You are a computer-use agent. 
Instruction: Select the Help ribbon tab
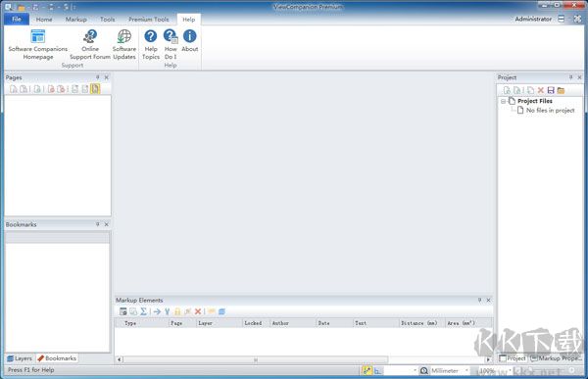pos(188,20)
